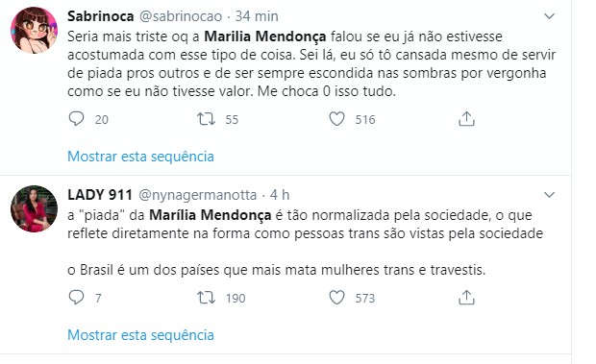This screenshot has width=596, height=364.
Task: Open the chevron menu on Sabrinoca's tweet
Action: [549, 16]
